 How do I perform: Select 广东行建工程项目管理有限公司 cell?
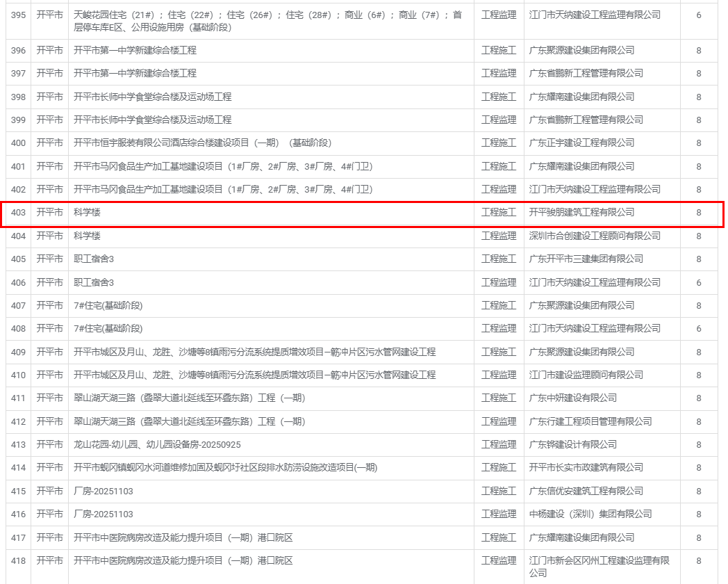pos(590,421)
